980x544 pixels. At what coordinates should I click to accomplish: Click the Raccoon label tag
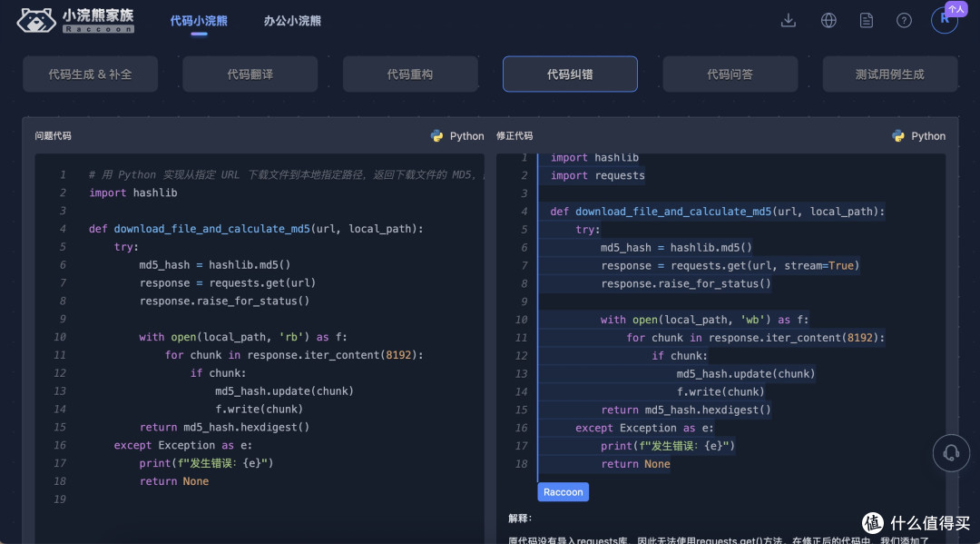[x=563, y=492]
